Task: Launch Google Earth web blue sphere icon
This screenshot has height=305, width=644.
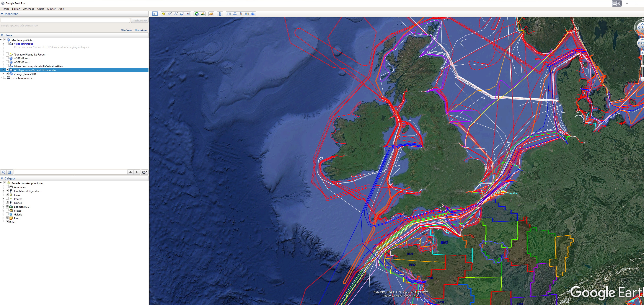Action: (x=253, y=14)
